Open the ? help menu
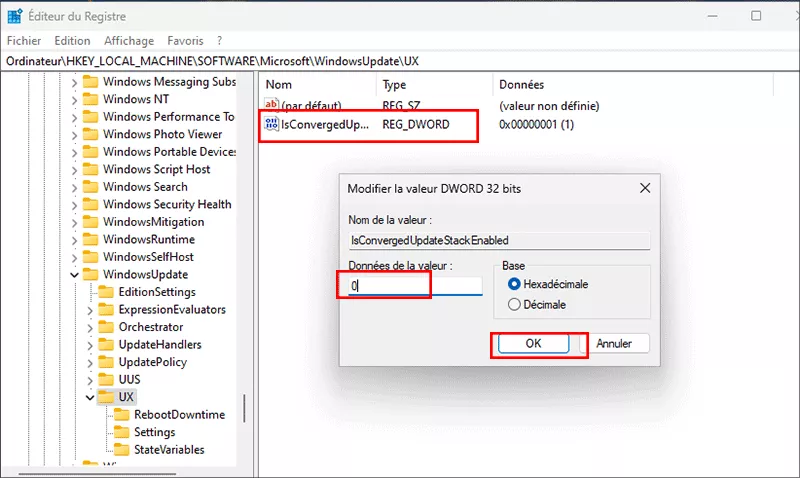800x478 pixels. pyautogui.click(x=219, y=41)
